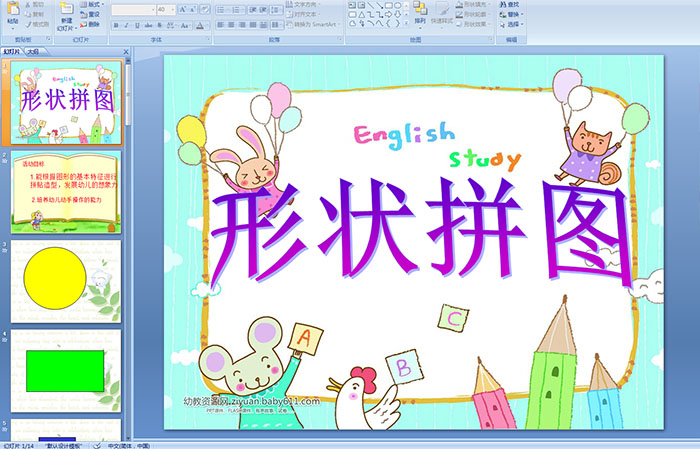The image size is (700, 449).
Task: Open the font size 40 dropdown
Action: click(166, 10)
